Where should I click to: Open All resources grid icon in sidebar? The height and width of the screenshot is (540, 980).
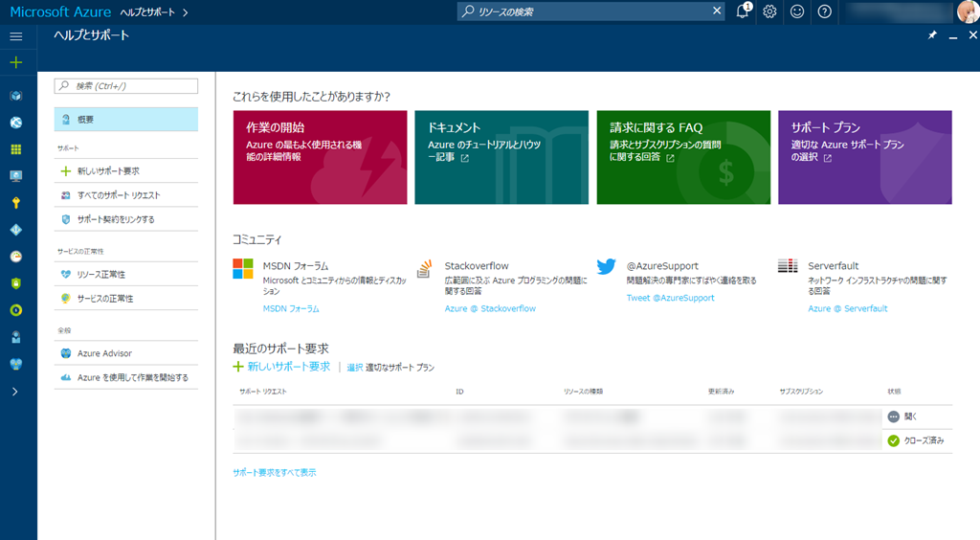[x=15, y=149]
